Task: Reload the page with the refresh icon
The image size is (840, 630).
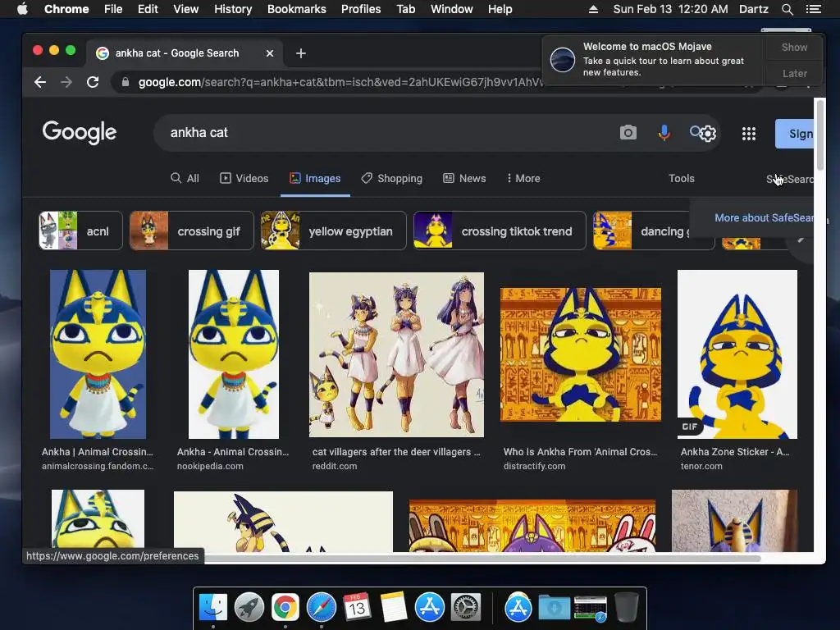Action: [93, 82]
